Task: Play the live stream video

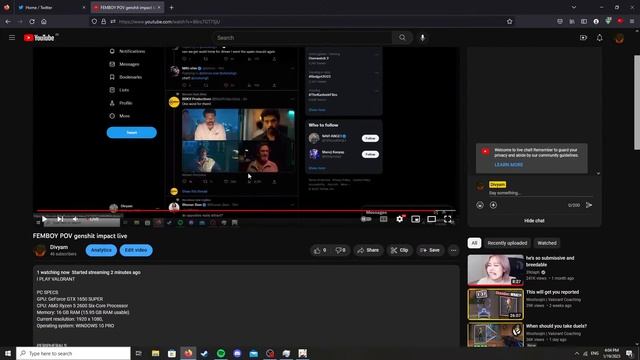Action: [44, 219]
